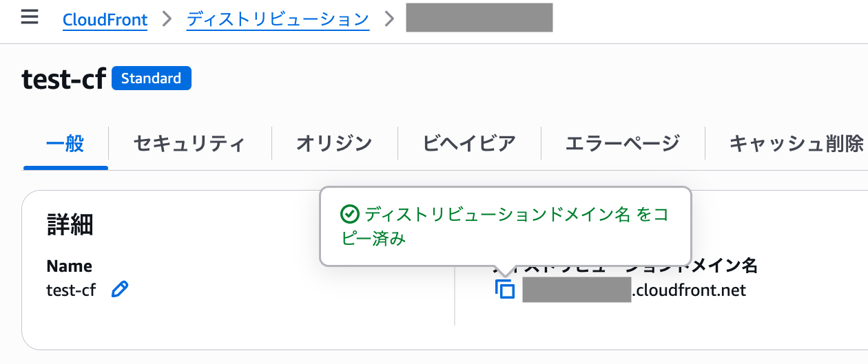The width and height of the screenshot is (868, 364).
Task: Go to the CloudFront breadcrumb link
Action: tap(105, 19)
